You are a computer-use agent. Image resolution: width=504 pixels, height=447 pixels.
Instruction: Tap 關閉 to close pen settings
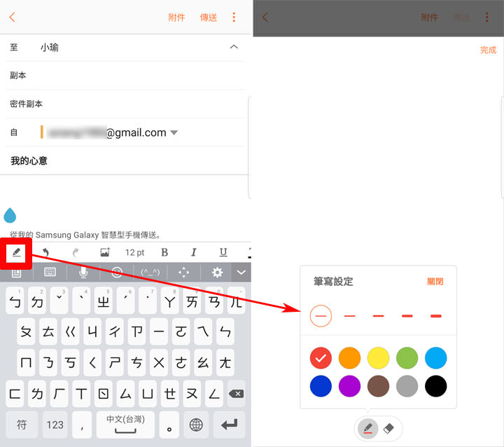(435, 282)
